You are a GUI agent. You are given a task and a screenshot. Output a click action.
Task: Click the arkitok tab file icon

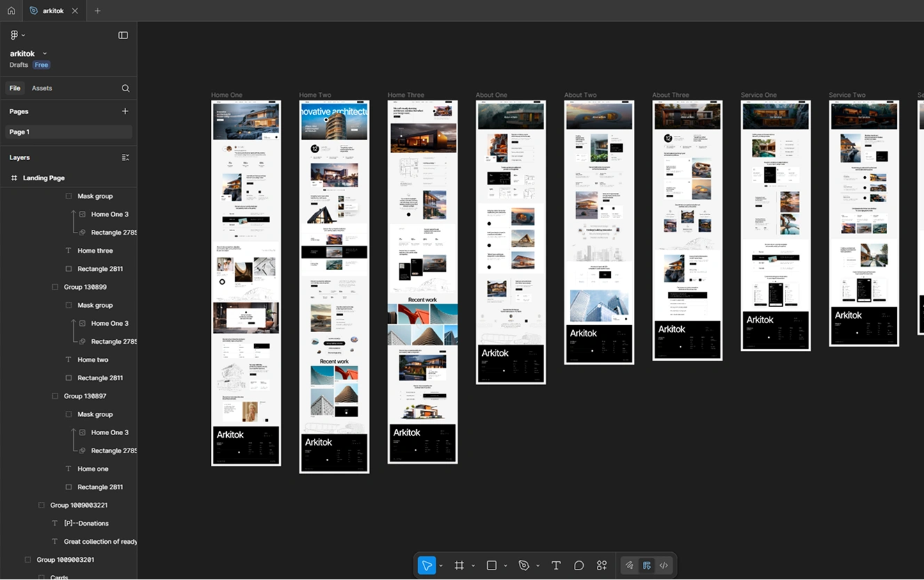pos(33,10)
